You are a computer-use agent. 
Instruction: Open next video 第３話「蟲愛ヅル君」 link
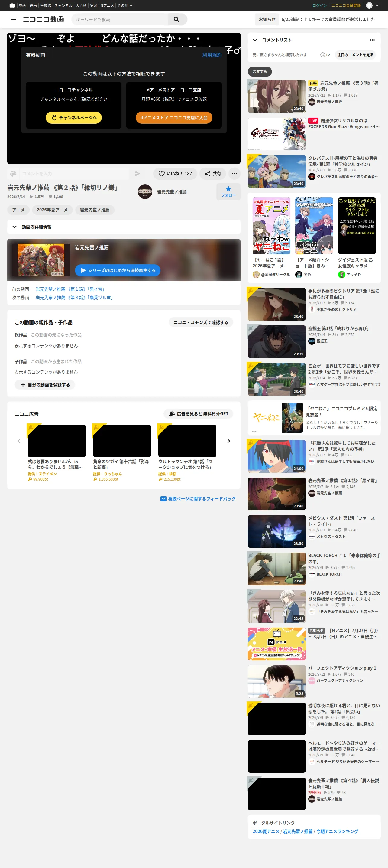pos(75,298)
